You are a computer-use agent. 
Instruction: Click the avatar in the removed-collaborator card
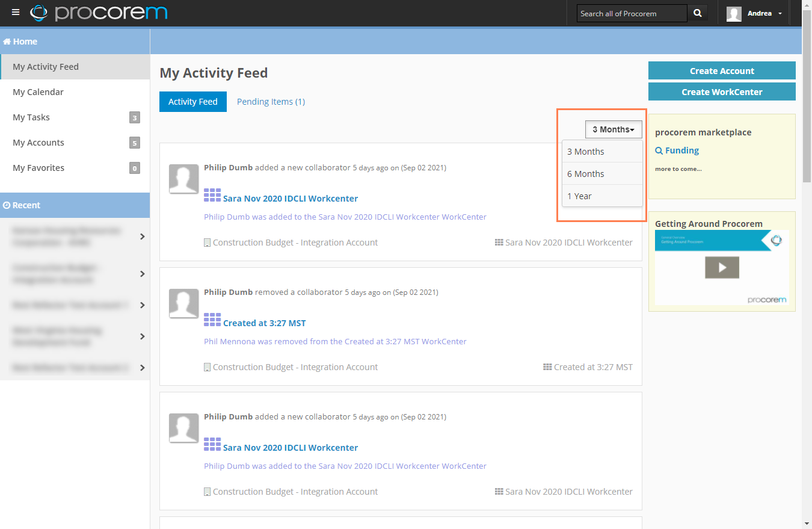(x=183, y=303)
